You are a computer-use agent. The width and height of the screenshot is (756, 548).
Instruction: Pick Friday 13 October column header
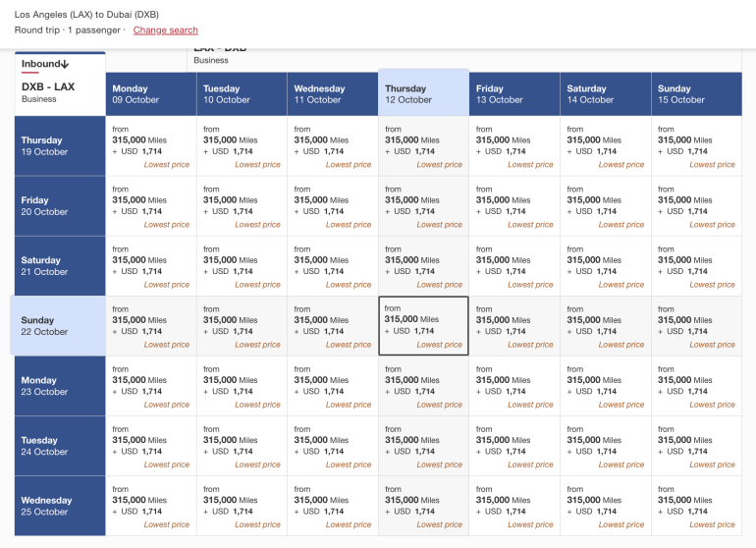513,94
